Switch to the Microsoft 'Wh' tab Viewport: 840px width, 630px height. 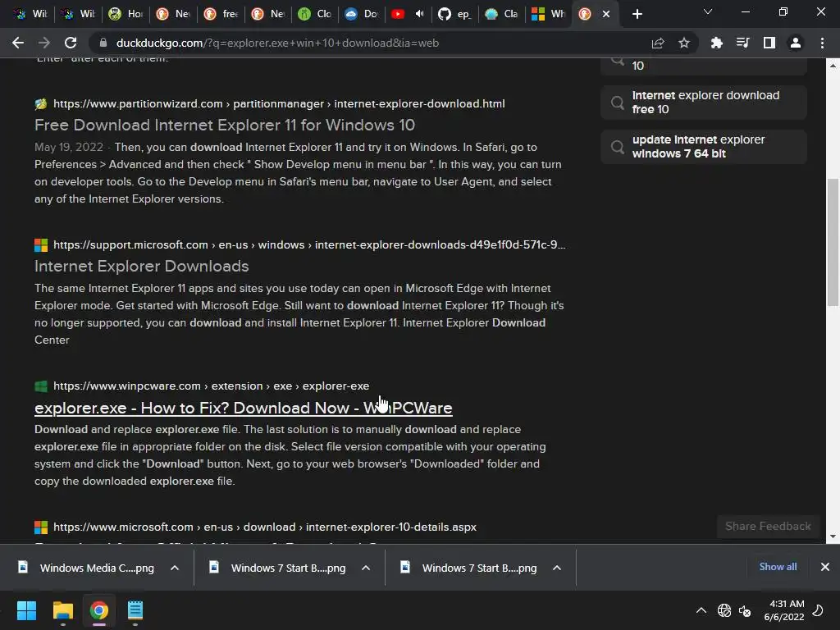pos(548,14)
